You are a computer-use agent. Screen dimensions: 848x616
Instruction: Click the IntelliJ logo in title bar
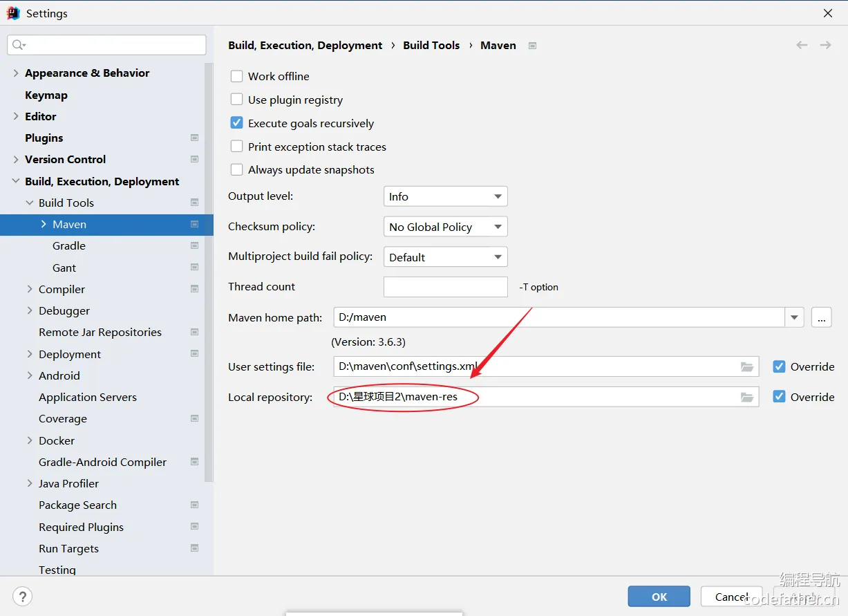pos(13,13)
